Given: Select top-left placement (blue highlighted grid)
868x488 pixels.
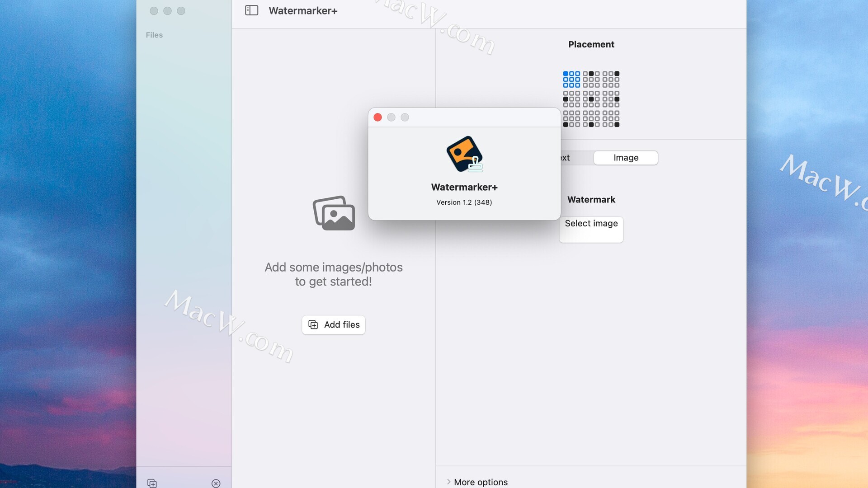Looking at the screenshot, I should [x=571, y=79].
